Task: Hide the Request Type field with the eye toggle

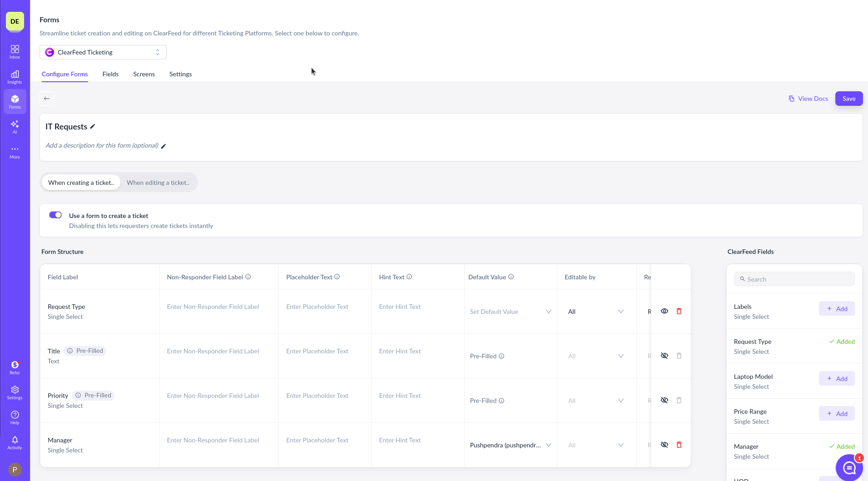Action: point(665,311)
